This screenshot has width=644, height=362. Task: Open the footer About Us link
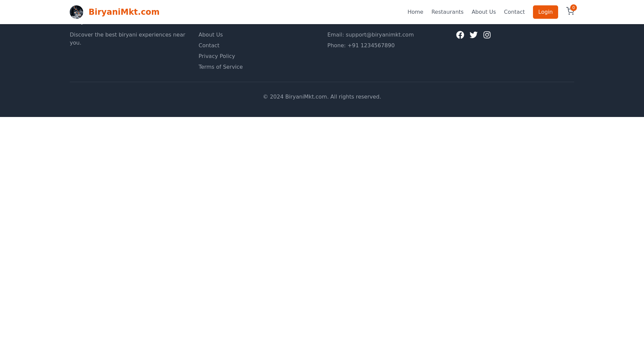tap(211, 35)
